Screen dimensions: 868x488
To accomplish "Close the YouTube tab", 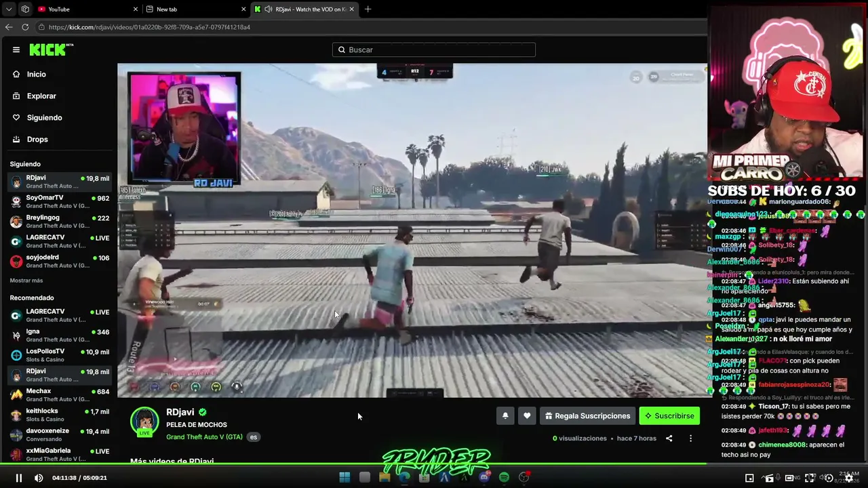I will 136,9.
